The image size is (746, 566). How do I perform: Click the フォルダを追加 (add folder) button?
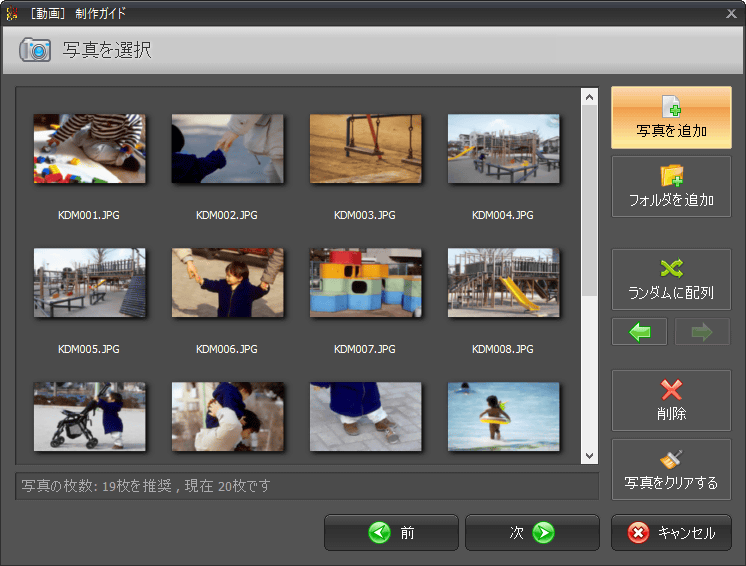pos(671,186)
